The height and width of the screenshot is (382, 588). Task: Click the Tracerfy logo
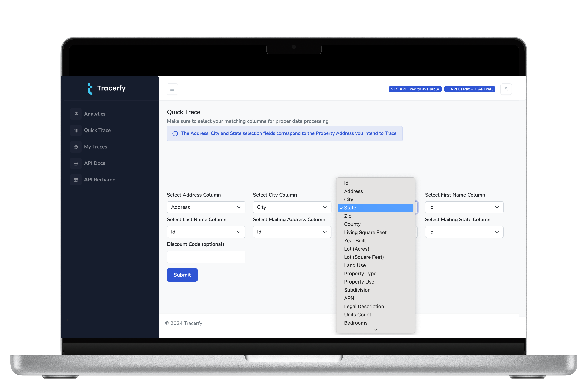coord(106,88)
